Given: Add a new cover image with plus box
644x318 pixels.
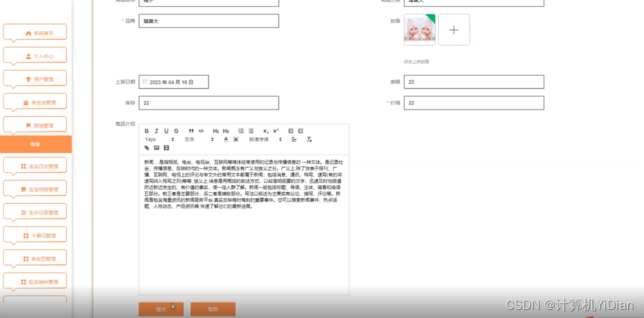Looking at the screenshot, I should [454, 29].
